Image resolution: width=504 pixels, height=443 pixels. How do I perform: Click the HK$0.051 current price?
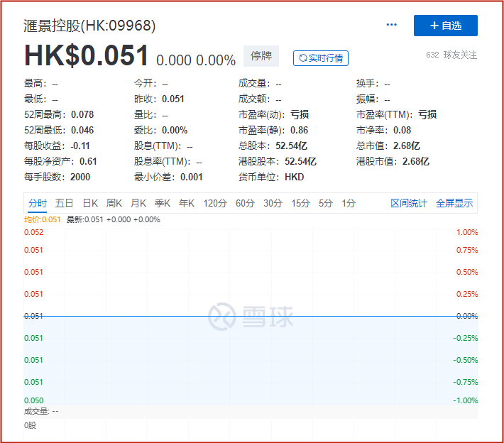click(x=86, y=55)
